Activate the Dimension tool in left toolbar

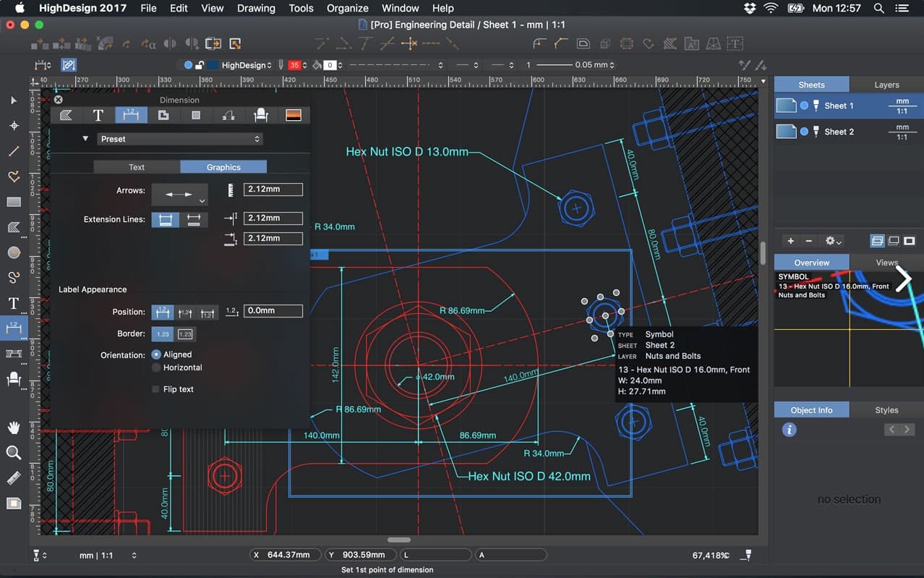click(14, 328)
